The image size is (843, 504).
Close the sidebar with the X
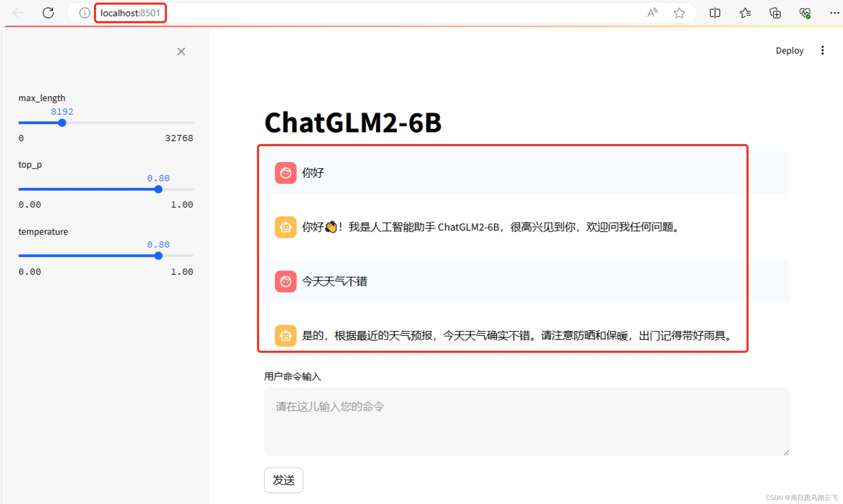[x=181, y=52]
